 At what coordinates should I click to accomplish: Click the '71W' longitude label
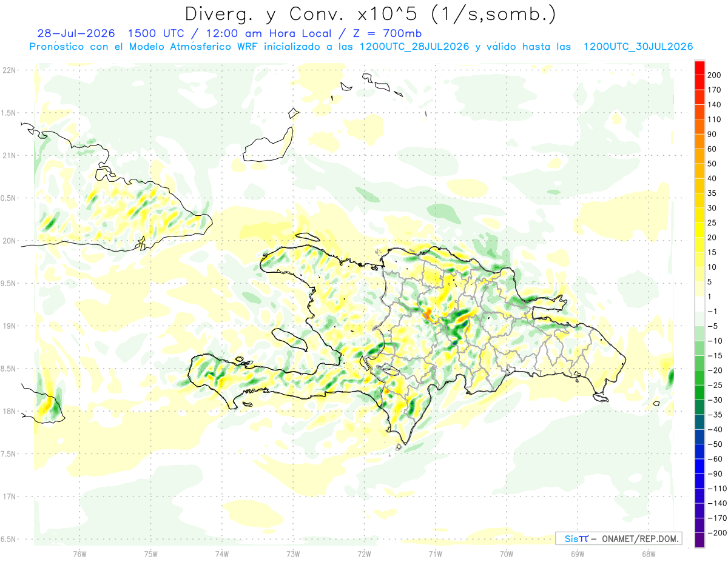[x=435, y=553]
